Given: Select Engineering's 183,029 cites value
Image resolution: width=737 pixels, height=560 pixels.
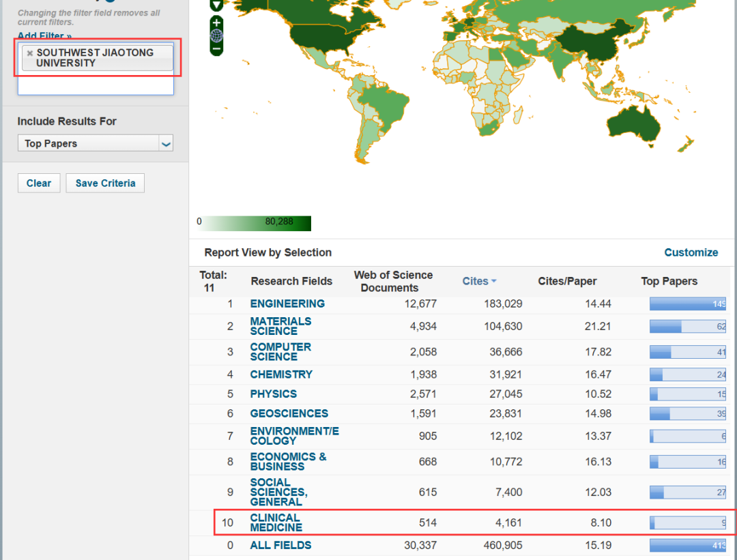Looking at the screenshot, I should click(x=503, y=304).
